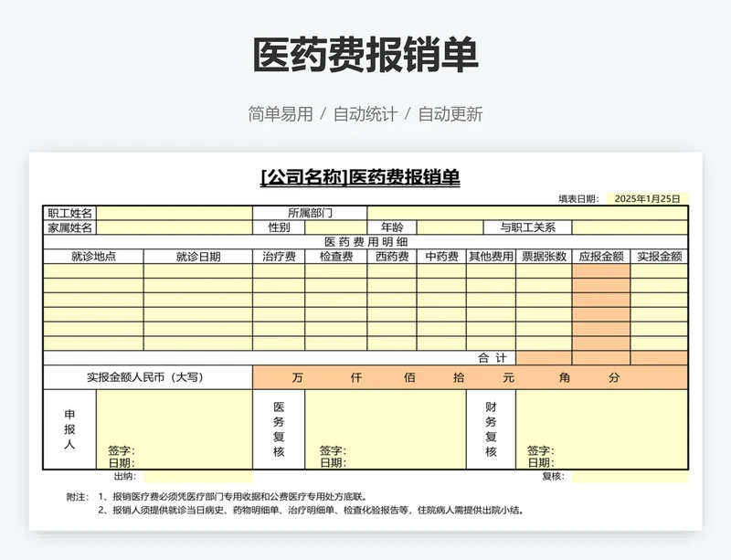Click the 其他费用 column header
The height and width of the screenshot is (560, 731).
point(491,257)
